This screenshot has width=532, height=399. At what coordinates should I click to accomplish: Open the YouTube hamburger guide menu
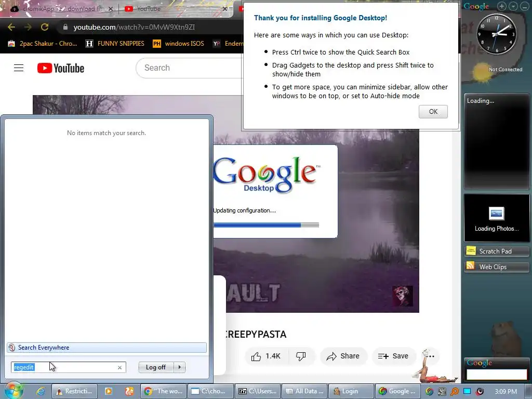pos(19,68)
